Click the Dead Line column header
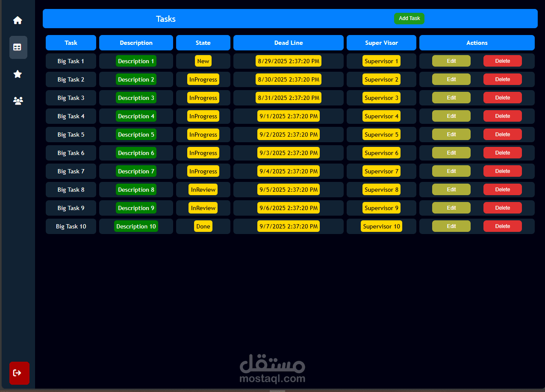Screen dimensions: 545x392 (289, 43)
